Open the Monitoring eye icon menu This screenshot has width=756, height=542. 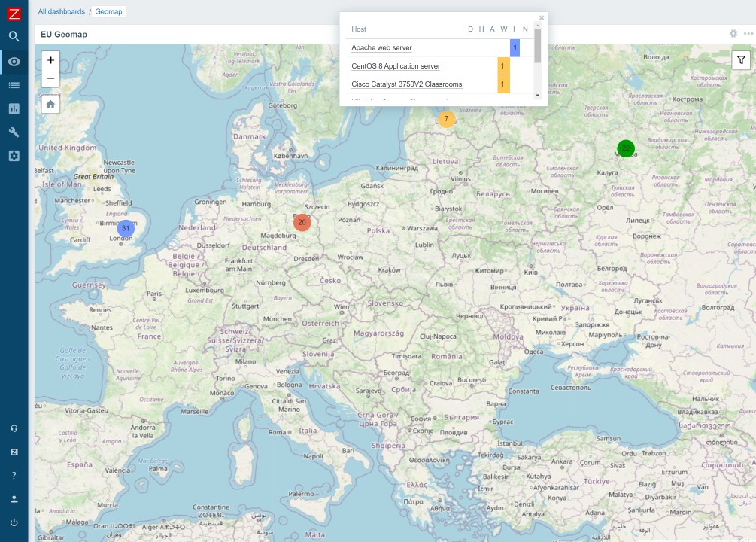14,62
